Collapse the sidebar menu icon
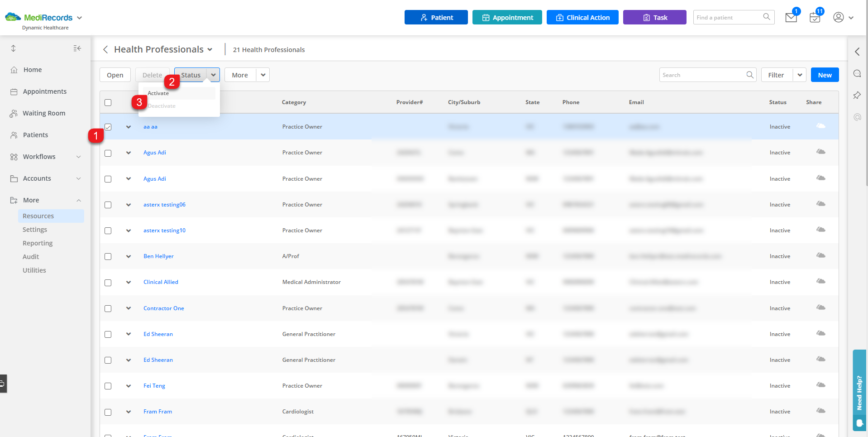Screen dimensions: 868x437 [77, 48]
